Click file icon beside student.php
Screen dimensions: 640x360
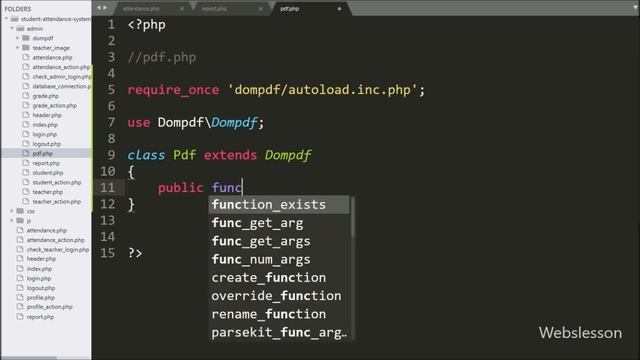tap(26, 173)
